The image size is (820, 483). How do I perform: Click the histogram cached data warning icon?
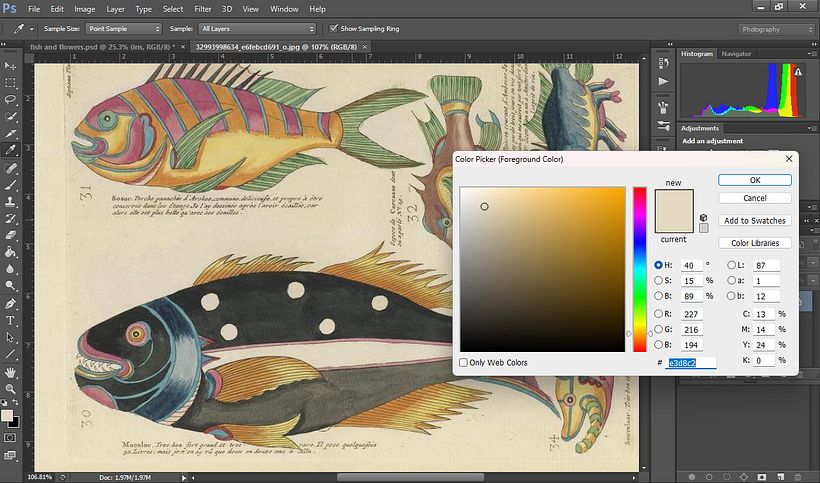798,70
